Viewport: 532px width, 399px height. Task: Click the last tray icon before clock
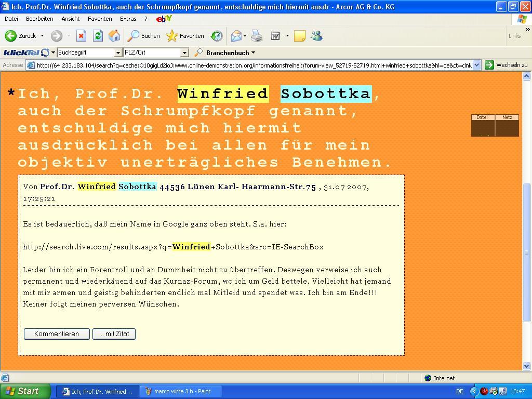(502, 391)
